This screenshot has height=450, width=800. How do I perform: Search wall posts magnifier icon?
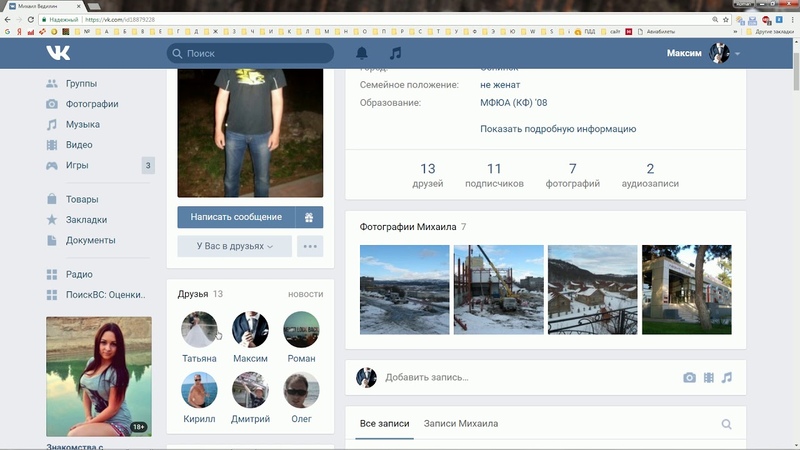click(727, 424)
